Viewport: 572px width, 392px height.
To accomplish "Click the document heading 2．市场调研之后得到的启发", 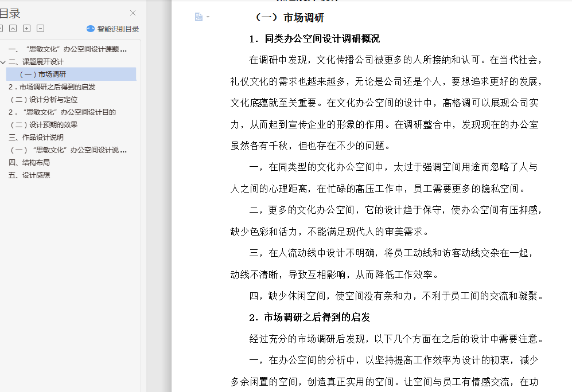I will pyautogui.click(x=310, y=317).
